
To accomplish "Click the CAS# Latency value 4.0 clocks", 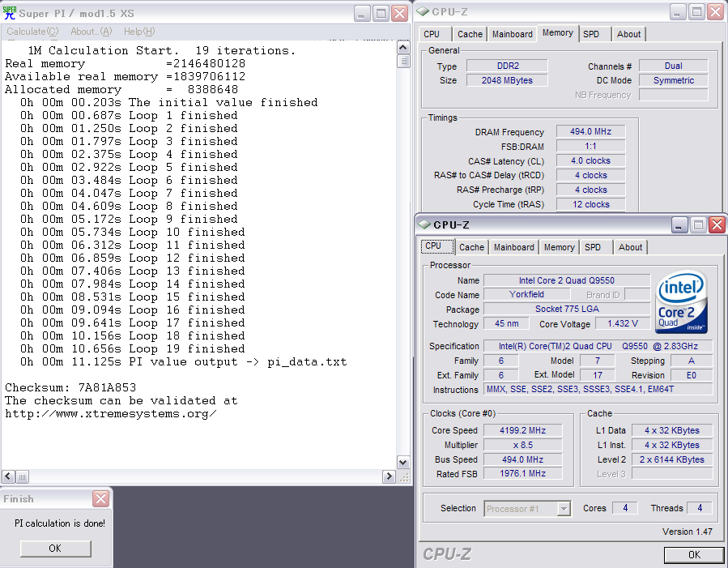I will coord(590,160).
